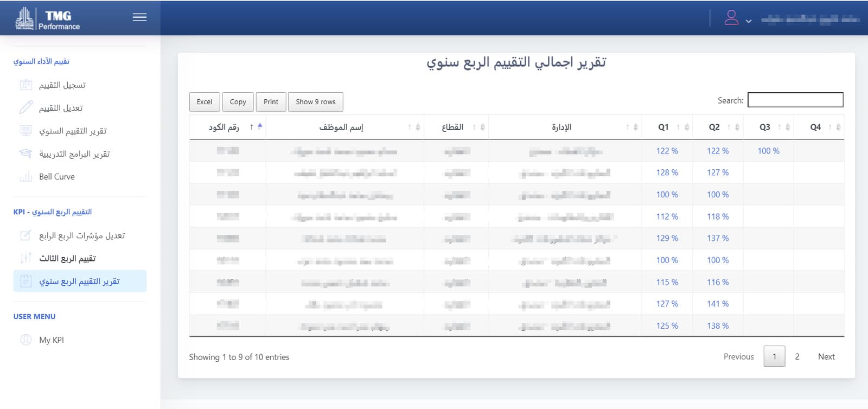This screenshot has width=868, height=409.
Task: Open the 141 % Q2 score link
Action: tap(718, 304)
